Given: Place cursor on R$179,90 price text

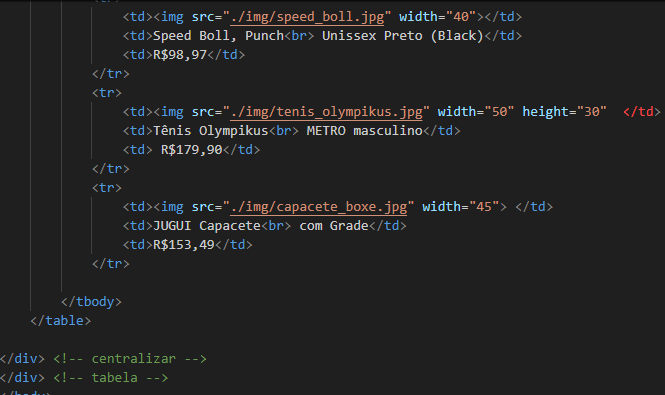Looking at the screenshot, I should (192, 150).
